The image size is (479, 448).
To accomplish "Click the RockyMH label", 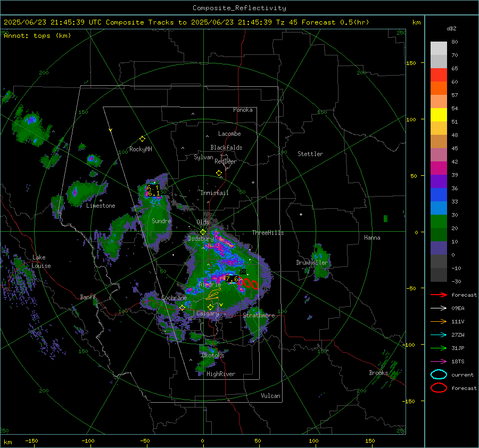I will pos(141,149).
